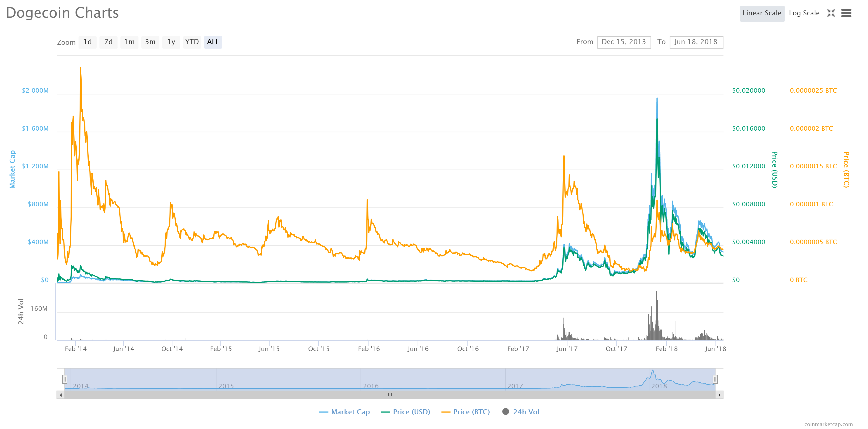Click the Oct '15 axis label
The image size is (868, 429).
[319, 349]
